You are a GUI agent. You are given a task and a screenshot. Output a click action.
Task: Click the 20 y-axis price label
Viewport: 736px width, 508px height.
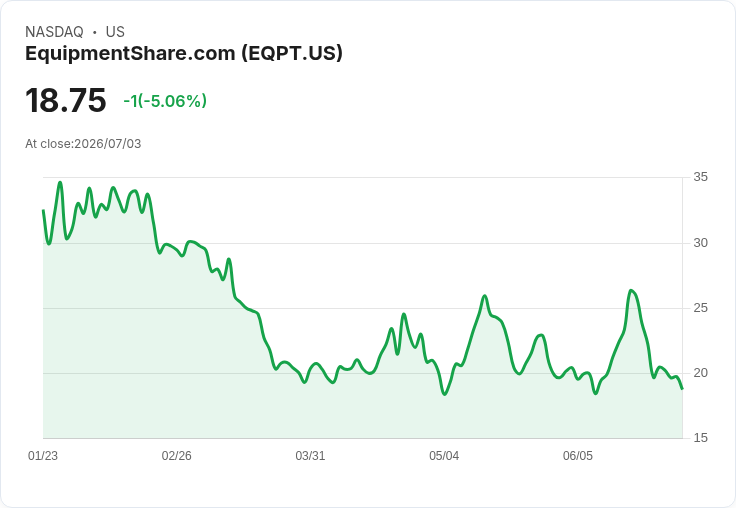(x=700, y=373)
